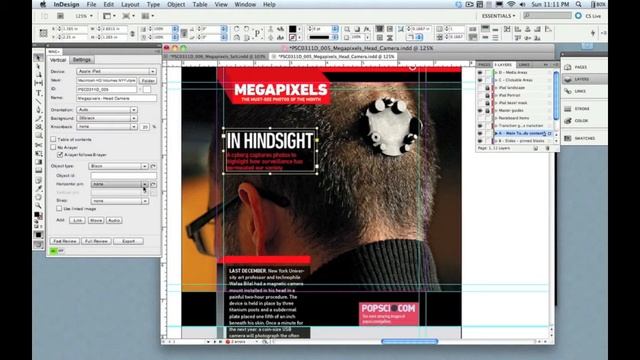The height and width of the screenshot is (360, 640).
Task: Open the Knockback dropdown
Action: click(x=107, y=127)
